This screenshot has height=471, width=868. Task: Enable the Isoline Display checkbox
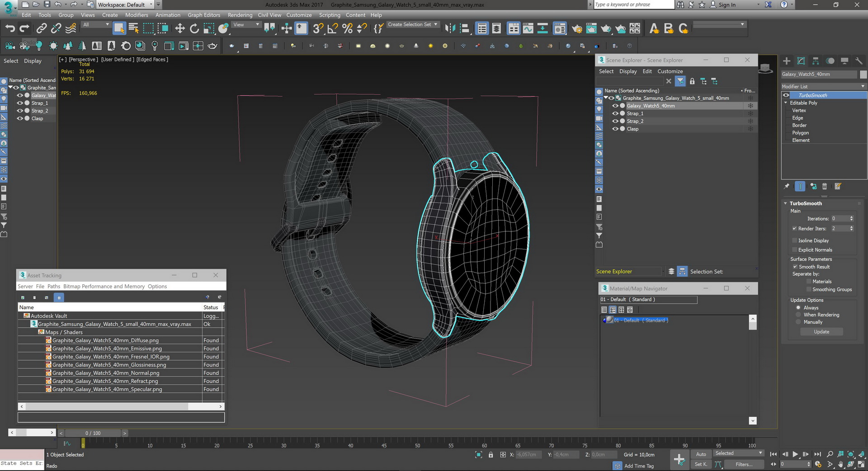coord(794,240)
